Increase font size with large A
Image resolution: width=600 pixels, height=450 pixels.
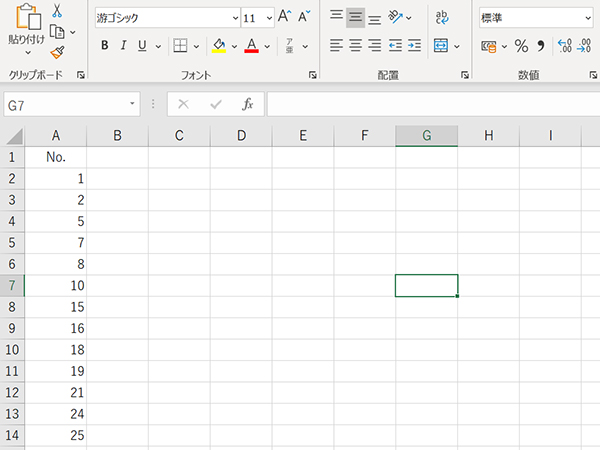tap(284, 17)
